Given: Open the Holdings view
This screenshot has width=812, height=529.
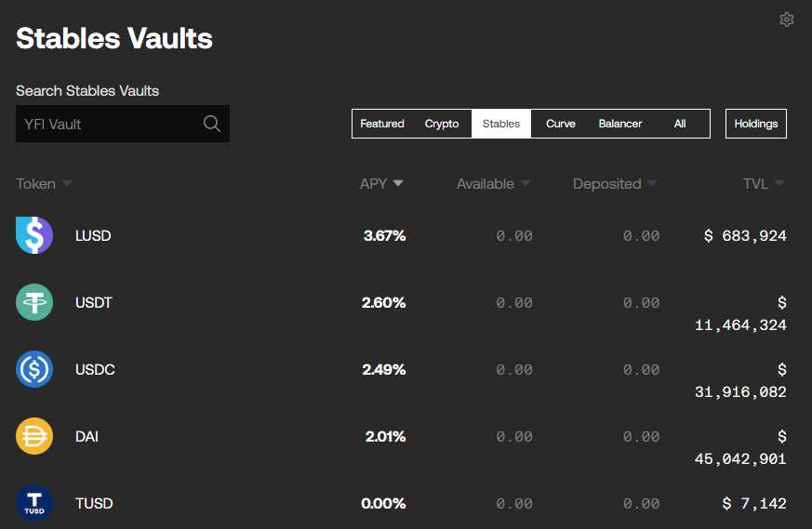Looking at the screenshot, I should [x=756, y=124].
